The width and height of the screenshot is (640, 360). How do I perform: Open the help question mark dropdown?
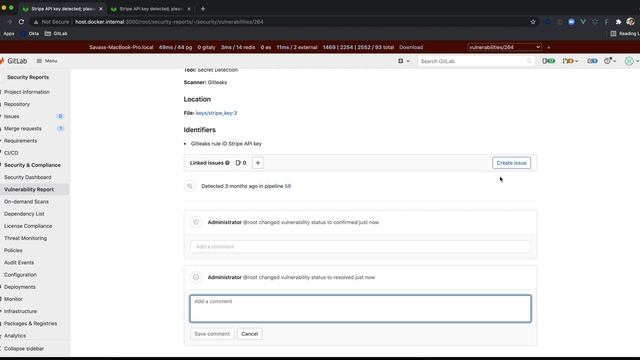point(610,61)
